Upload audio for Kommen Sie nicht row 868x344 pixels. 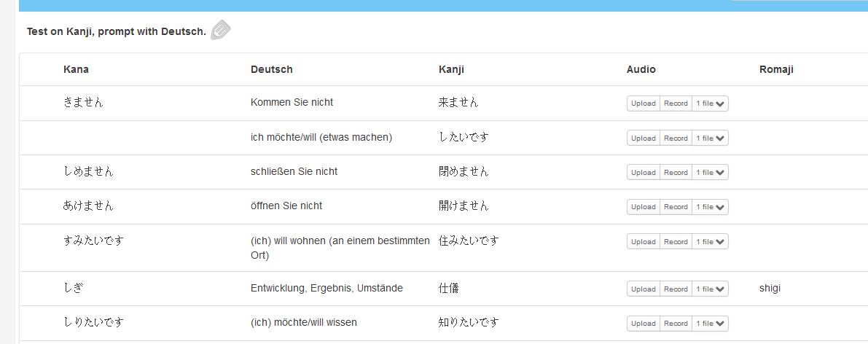(x=644, y=103)
